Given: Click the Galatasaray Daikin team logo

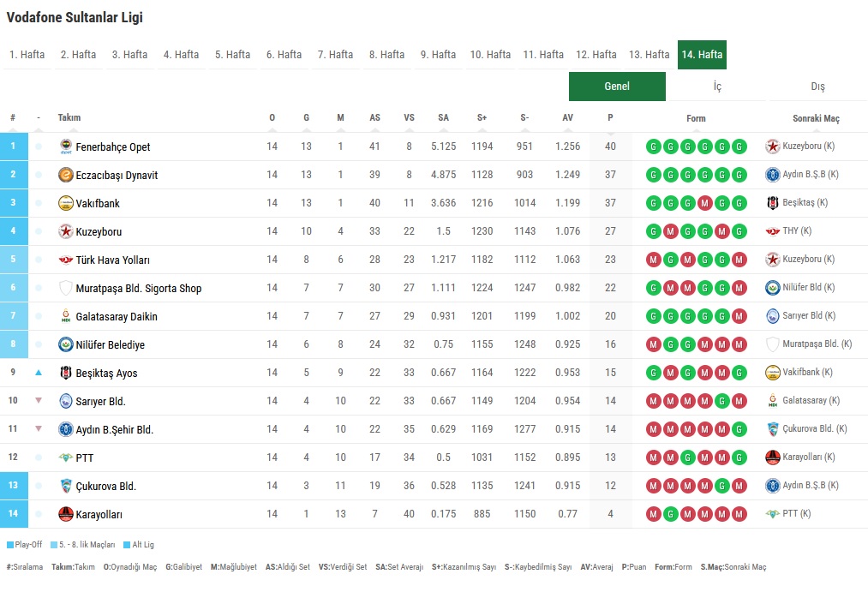Looking at the screenshot, I should (66, 316).
